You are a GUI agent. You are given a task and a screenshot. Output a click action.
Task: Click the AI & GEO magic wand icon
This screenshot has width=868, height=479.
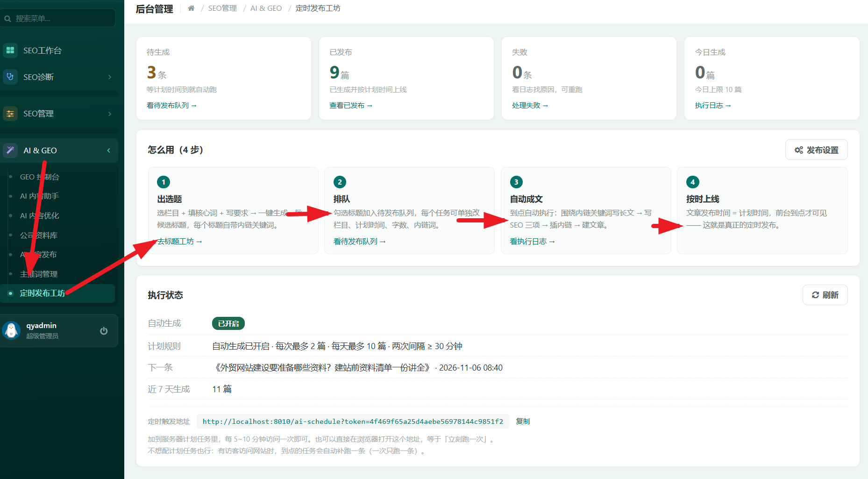(x=10, y=150)
